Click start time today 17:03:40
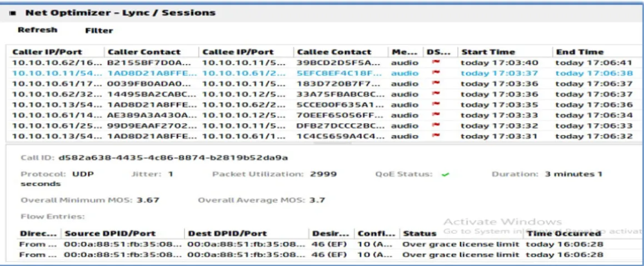The image size is (644, 266). [x=499, y=63]
